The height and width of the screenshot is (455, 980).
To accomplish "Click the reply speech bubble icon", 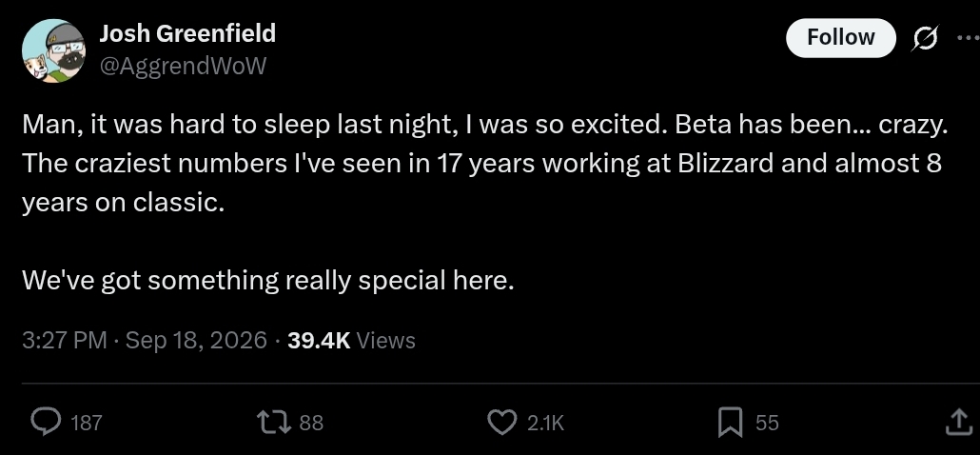I will [x=47, y=422].
